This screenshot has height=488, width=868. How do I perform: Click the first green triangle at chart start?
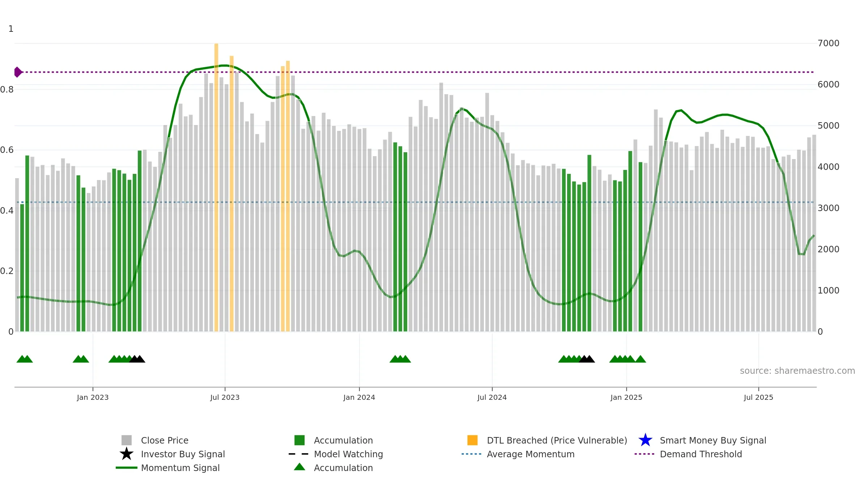click(x=22, y=359)
